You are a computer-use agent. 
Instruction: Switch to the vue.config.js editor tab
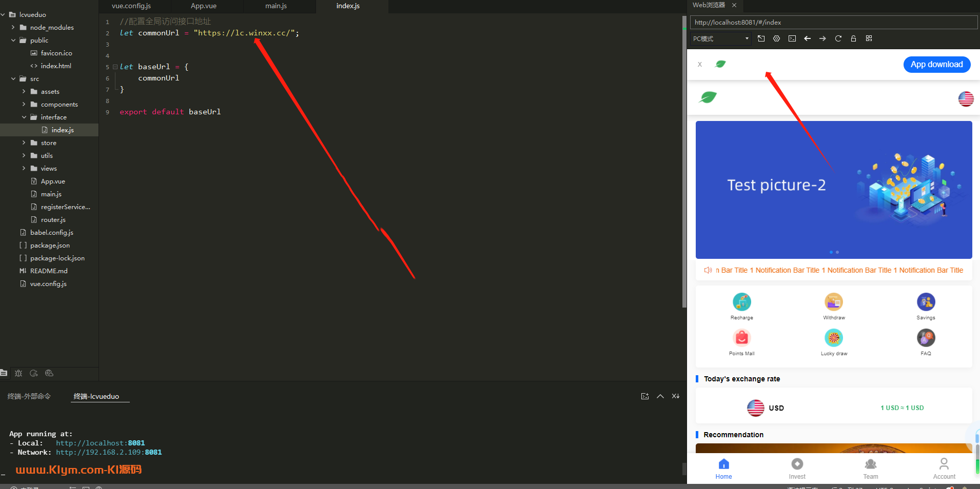coord(131,6)
